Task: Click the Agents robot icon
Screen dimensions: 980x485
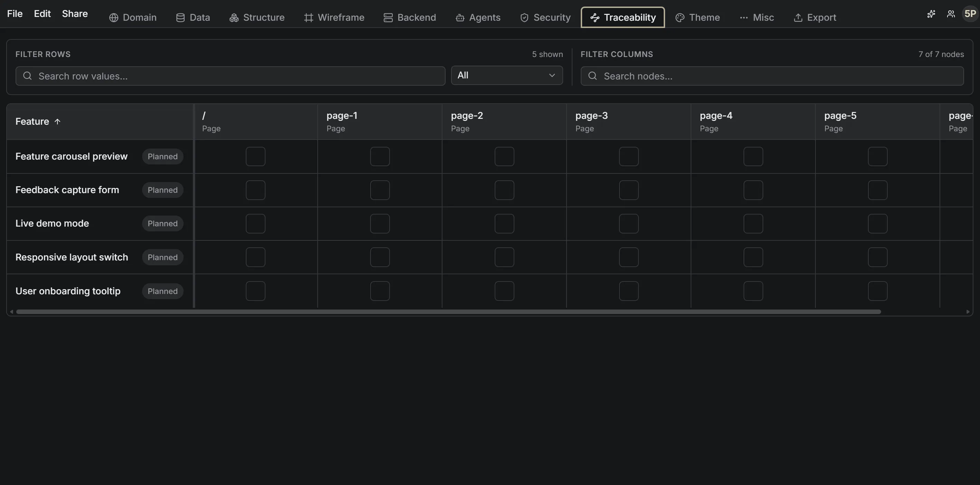Action: pos(460,18)
